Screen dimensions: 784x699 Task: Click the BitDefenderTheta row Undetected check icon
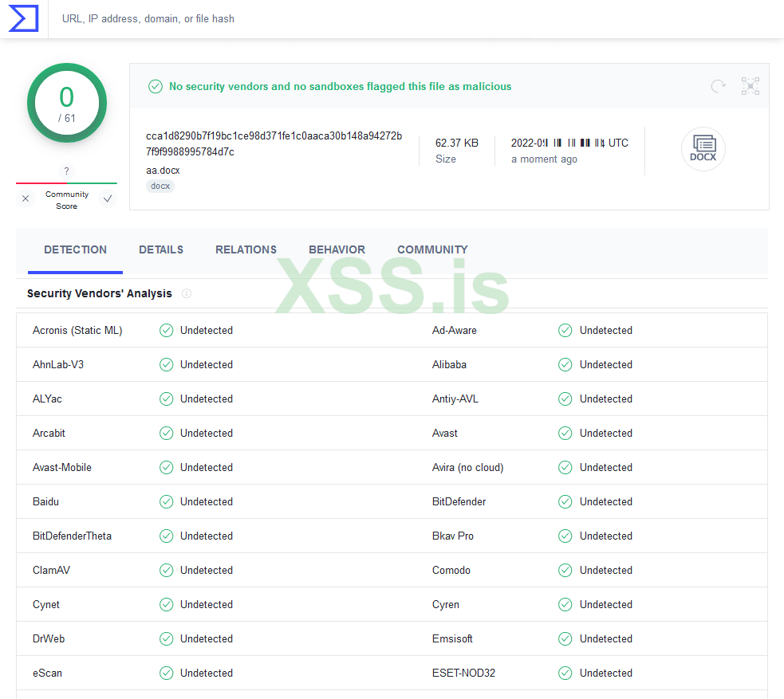(167, 536)
